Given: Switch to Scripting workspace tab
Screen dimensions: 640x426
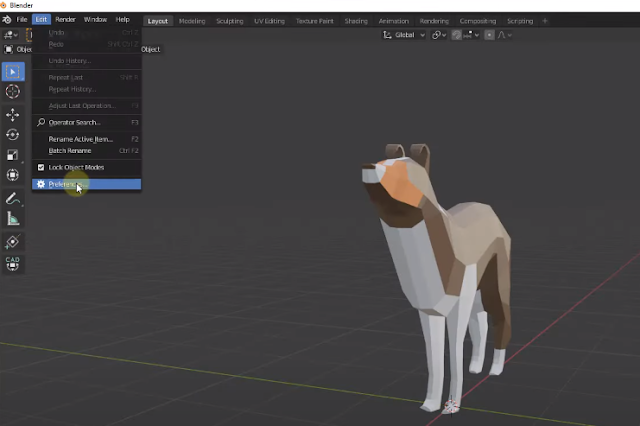Looking at the screenshot, I should pyautogui.click(x=520, y=21).
